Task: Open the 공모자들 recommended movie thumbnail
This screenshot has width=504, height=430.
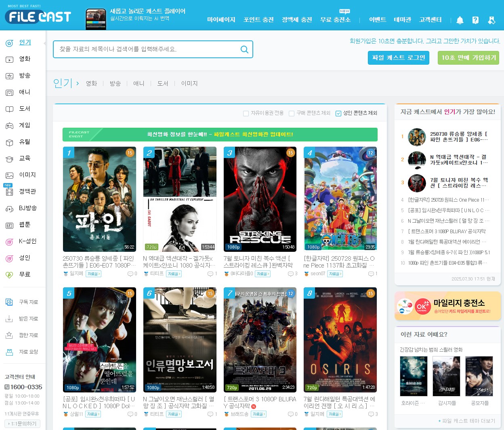Action: 479,376
